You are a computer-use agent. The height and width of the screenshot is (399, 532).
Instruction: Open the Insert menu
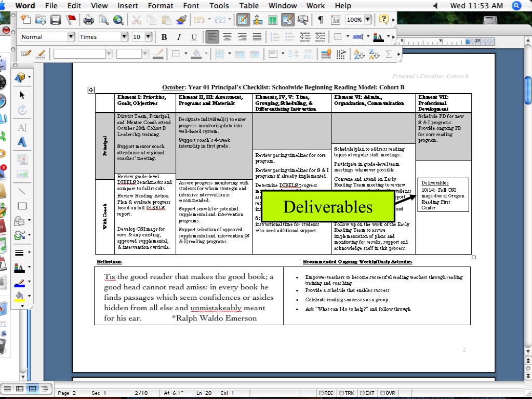[128, 6]
